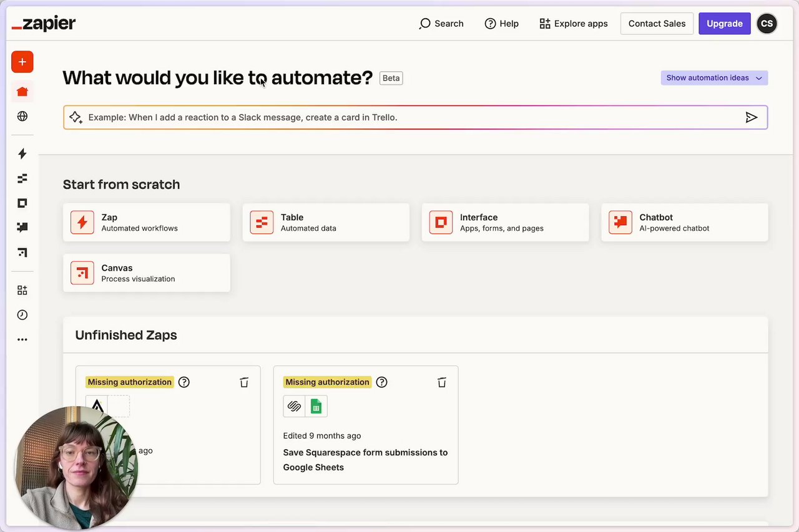
Task: Open the sidebar Apps grid icon
Action: 22,290
